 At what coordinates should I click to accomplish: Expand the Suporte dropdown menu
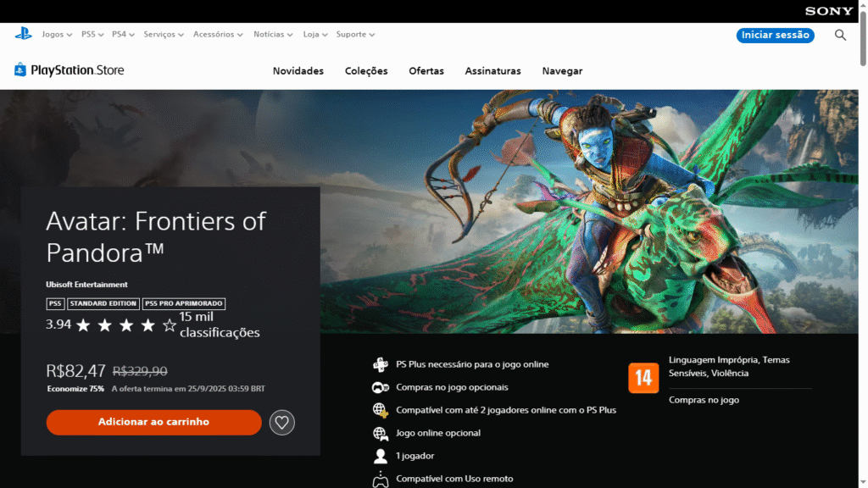pyautogui.click(x=355, y=34)
